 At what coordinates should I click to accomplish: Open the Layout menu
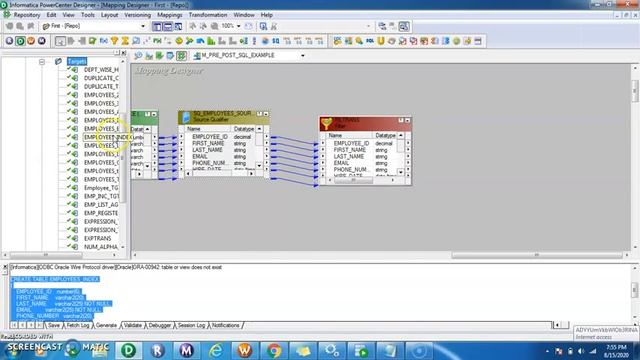tap(109, 15)
